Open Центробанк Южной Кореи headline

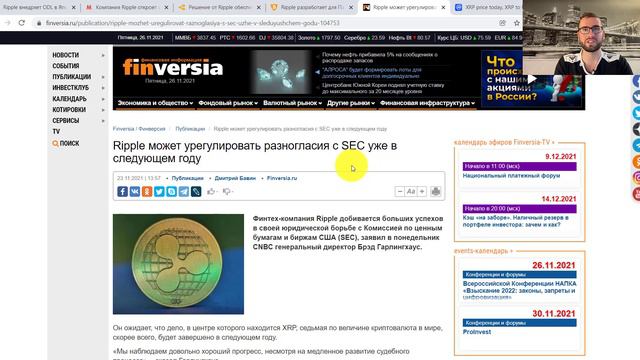(383, 88)
